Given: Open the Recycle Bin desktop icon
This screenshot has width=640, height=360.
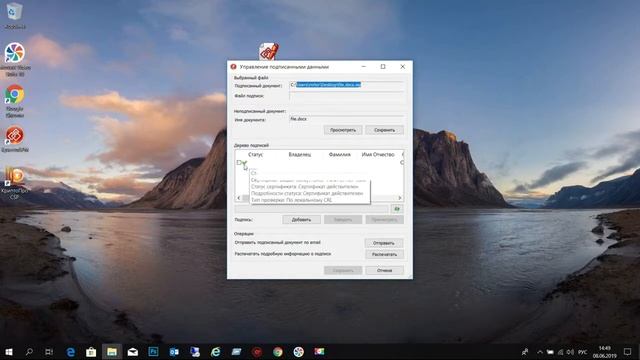Looking at the screenshot, I should point(15,15).
